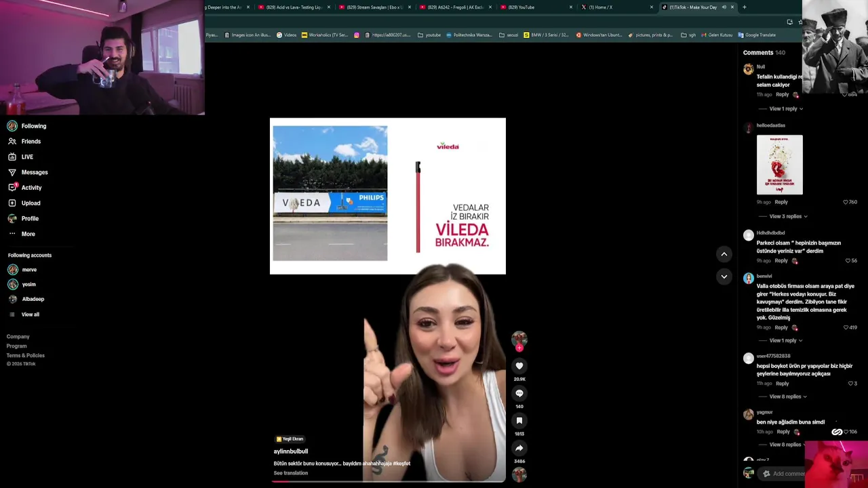This screenshot has height=488, width=868.
Task: Go to Profile page
Action: [x=23, y=218]
